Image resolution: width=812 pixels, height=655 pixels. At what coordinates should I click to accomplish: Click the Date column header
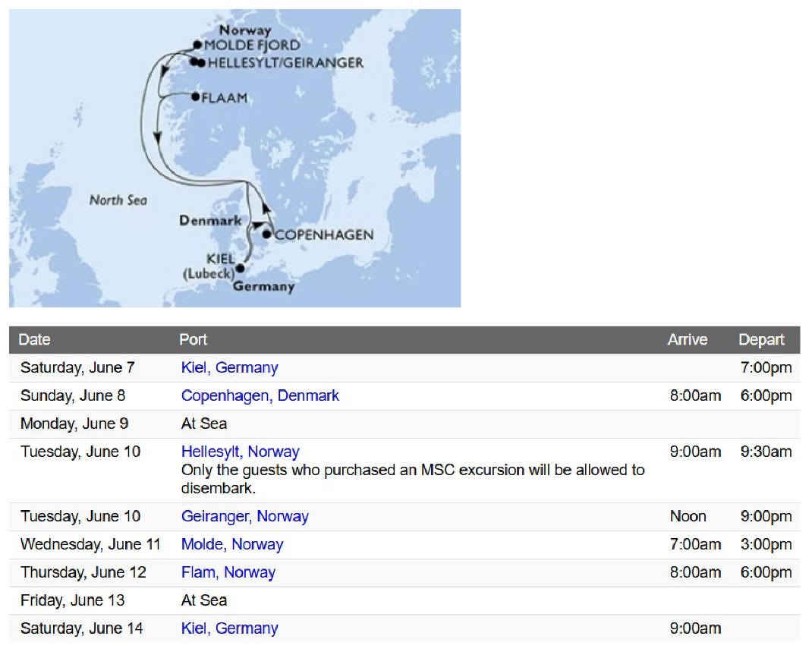34,339
